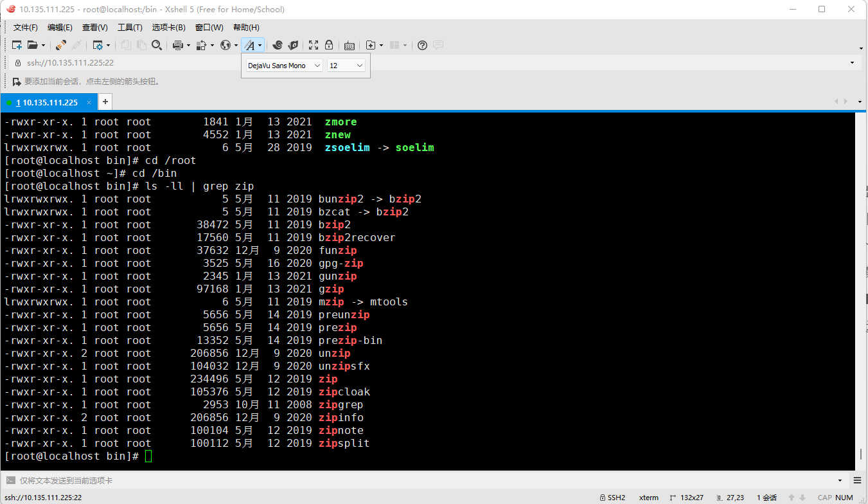
Task: Expand the Properties gear dropdown arrow
Action: point(108,45)
